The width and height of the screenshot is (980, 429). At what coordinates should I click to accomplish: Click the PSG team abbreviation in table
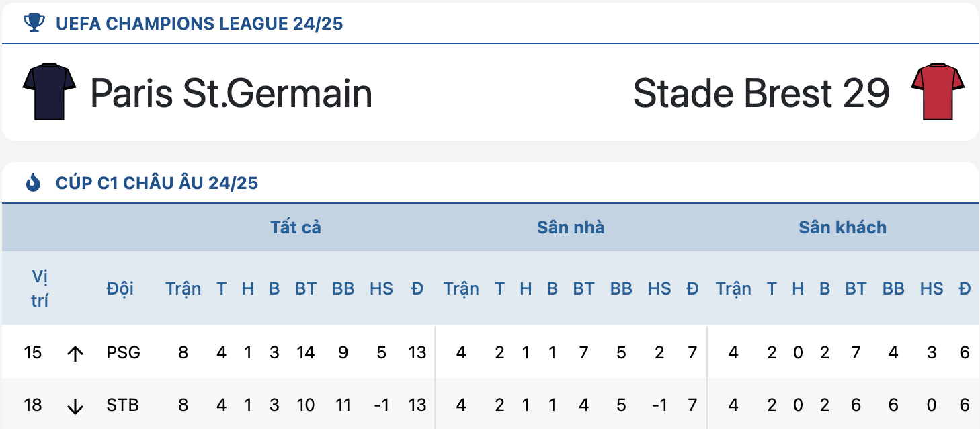(x=123, y=352)
